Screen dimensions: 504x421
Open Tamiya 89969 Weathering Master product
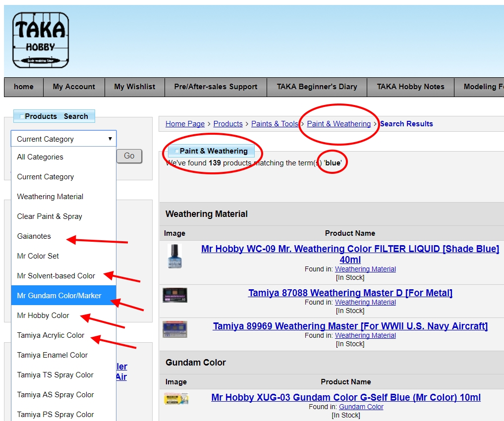350,326
